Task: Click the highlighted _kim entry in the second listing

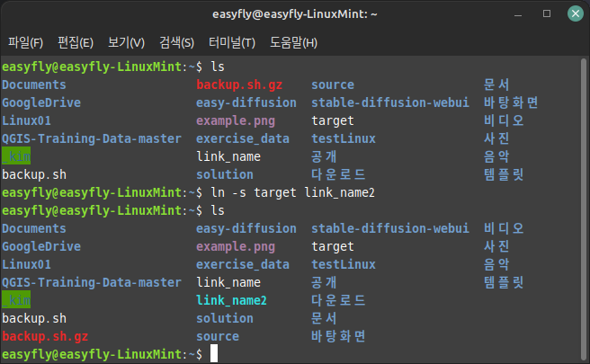Action: coord(16,300)
